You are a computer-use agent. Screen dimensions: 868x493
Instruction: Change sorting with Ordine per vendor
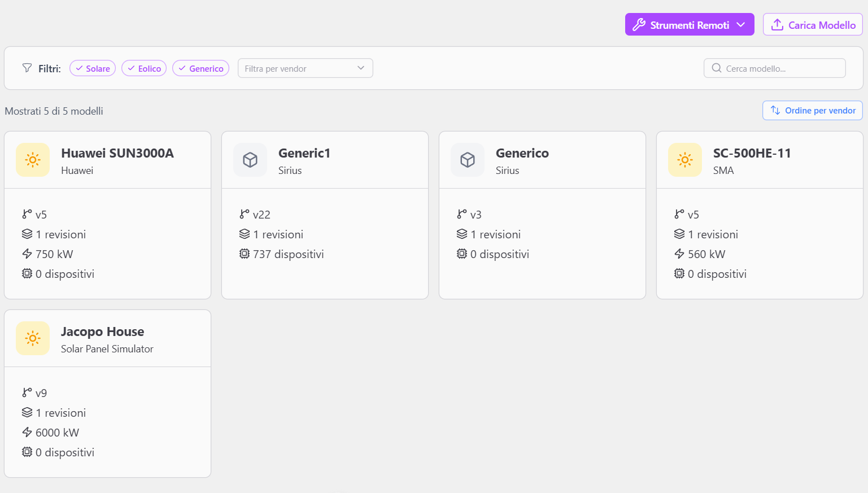tap(812, 111)
